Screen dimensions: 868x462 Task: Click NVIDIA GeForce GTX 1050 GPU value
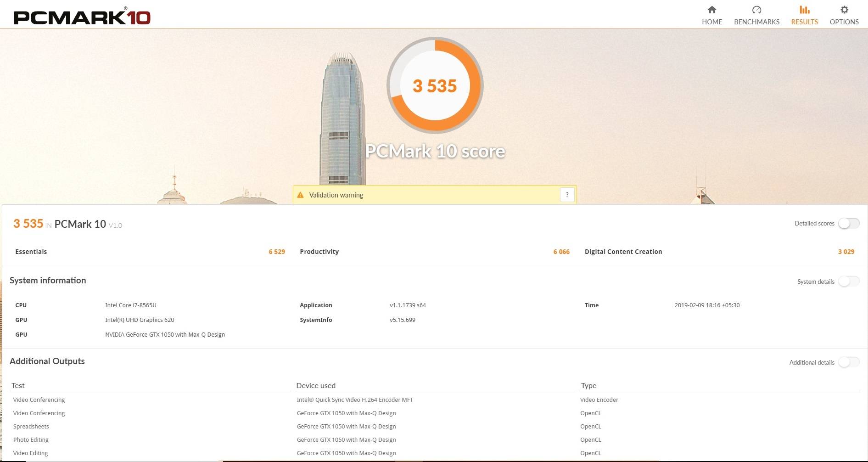click(165, 334)
